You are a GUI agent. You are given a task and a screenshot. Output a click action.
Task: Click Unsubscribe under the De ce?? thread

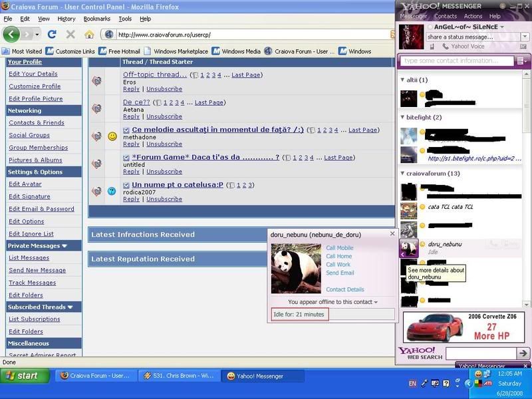pos(164,116)
